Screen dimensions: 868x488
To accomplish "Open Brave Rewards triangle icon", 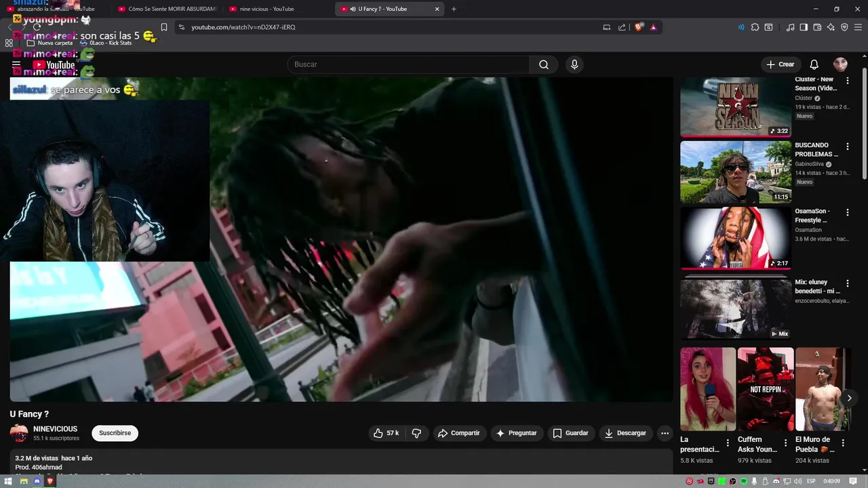I will [653, 27].
